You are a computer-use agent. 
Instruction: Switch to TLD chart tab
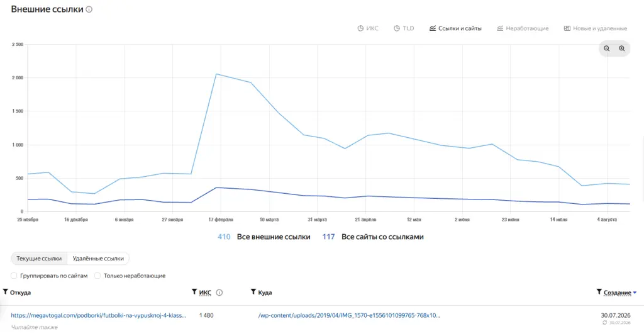click(404, 28)
